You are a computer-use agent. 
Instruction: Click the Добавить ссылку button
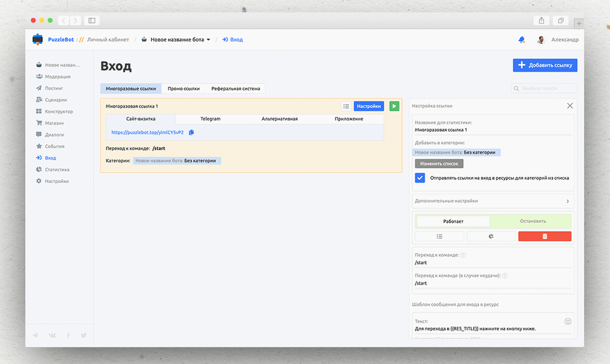(x=545, y=66)
